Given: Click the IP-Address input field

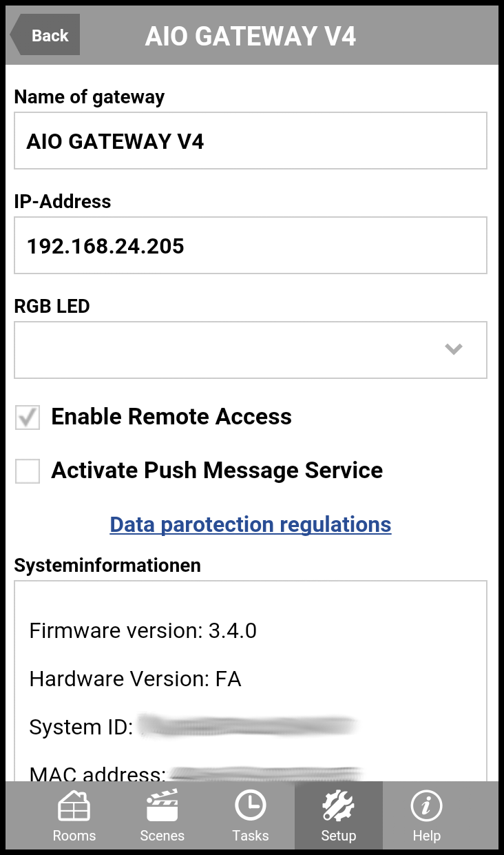Looking at the screenshot, I should 251,245.
